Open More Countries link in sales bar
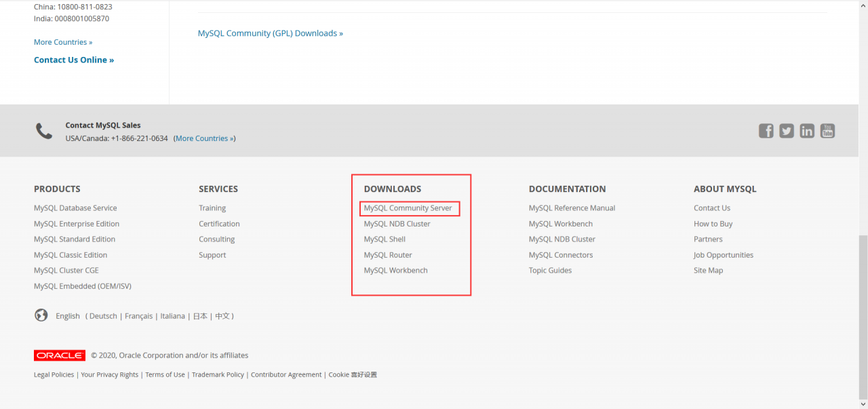868x409 pixels. pos(205,138)
